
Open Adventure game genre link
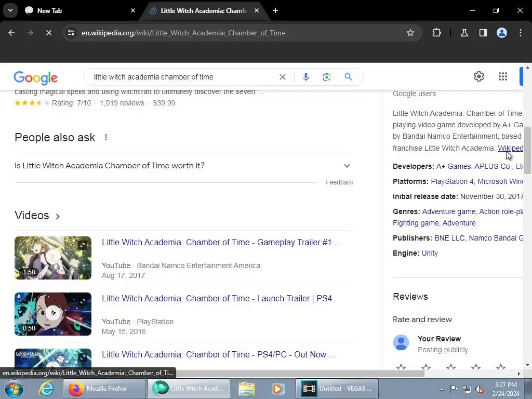coord(448,211)
